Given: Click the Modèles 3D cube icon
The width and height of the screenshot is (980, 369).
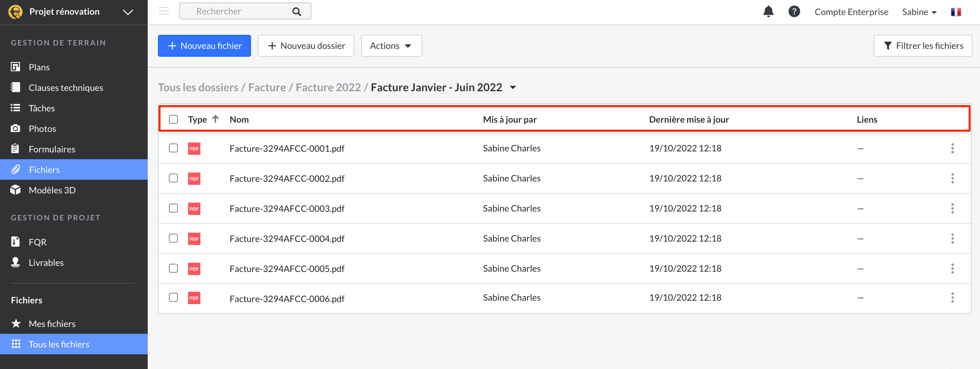Looking at the screenshot, I should [15, 190].
